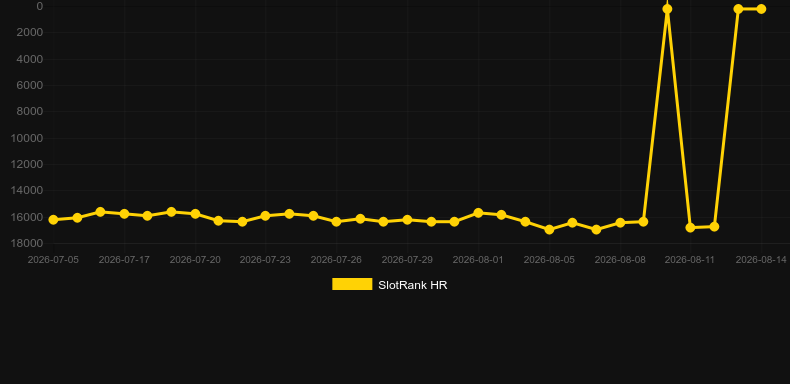Click the x-axis label 2026-08-14
This screenshot has width=790, height=384.
761,260
